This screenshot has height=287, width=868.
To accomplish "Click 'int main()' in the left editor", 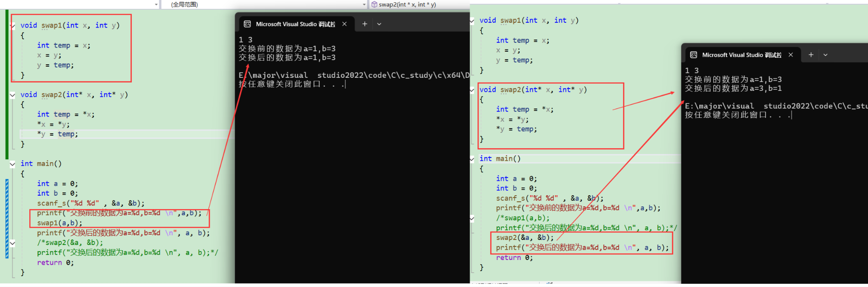I will [41, 164].
